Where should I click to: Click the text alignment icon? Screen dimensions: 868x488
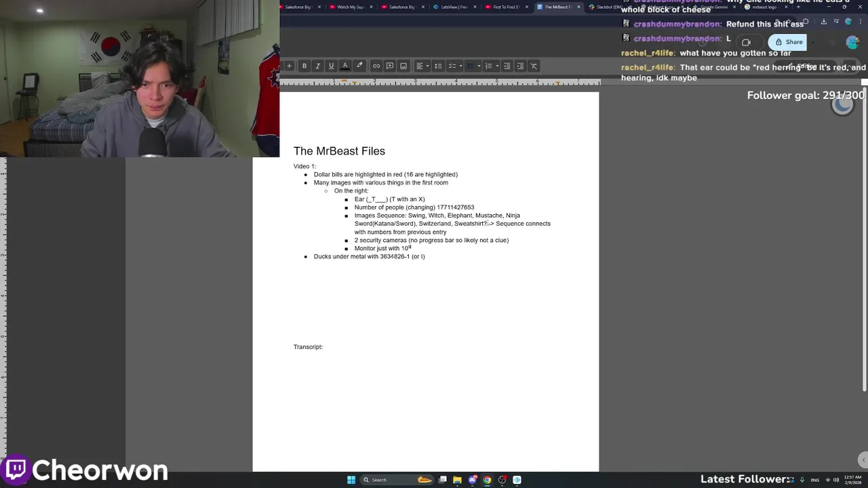(x=420, y=66)
